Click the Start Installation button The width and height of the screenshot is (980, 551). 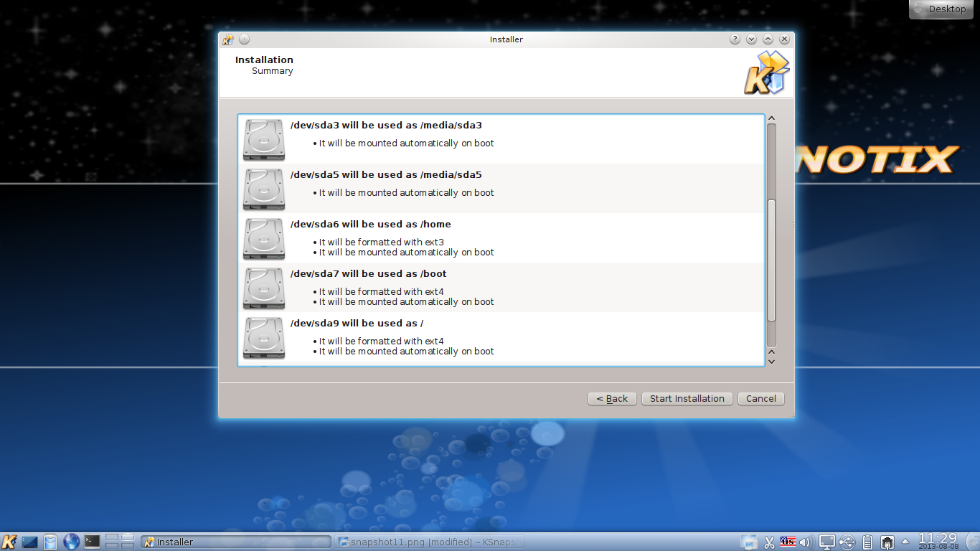coord(686,398)
